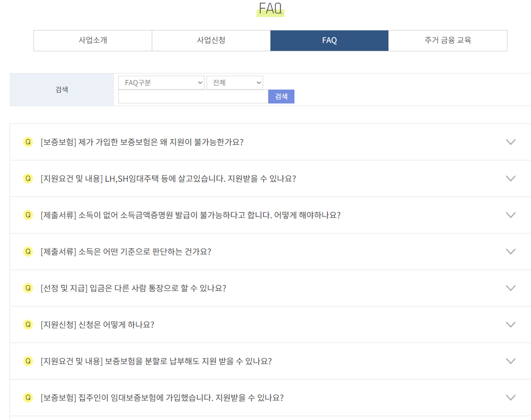Image resolution: width=531 pixels, height=420 pixels.
Task: Select the 사업신청 tab
Action: pos(211,40)
